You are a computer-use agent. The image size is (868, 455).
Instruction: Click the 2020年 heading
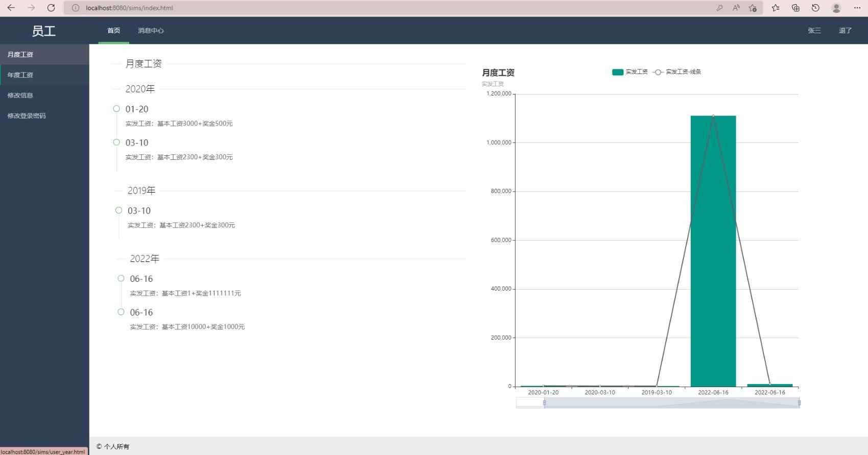(140, 89)
